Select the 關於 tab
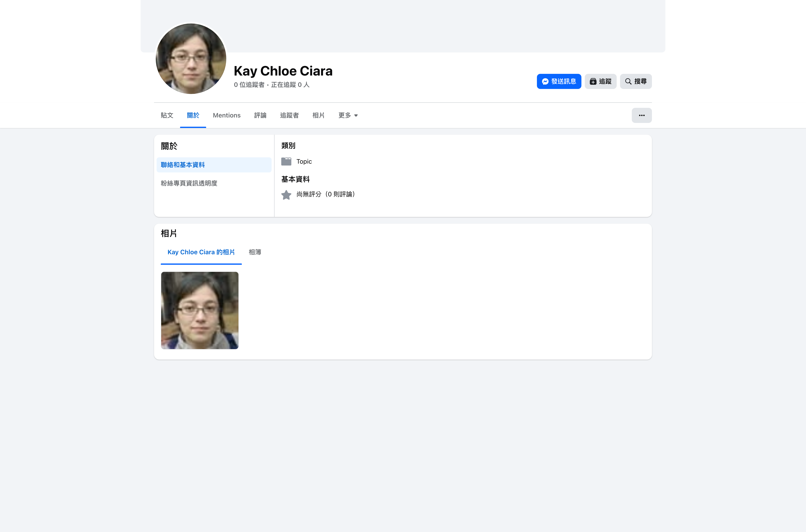 [x=193, y=115]
